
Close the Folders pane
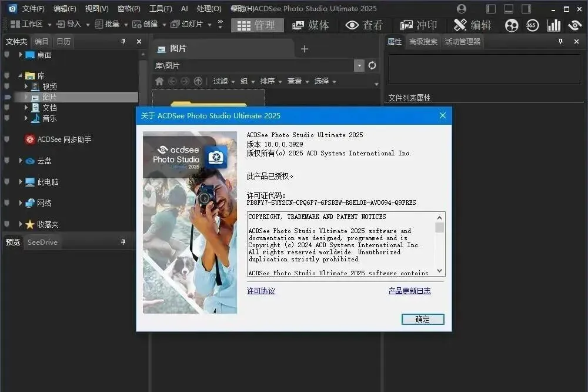click(139, 41)
